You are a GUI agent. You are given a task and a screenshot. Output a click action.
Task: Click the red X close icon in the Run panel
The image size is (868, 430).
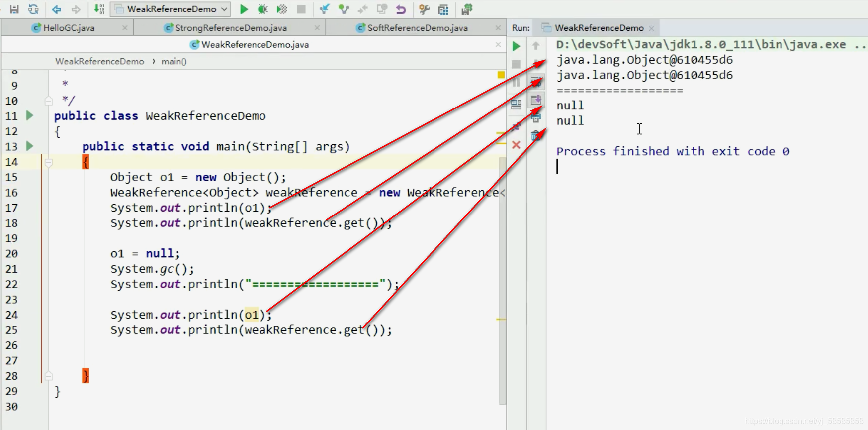click(516, 145)
